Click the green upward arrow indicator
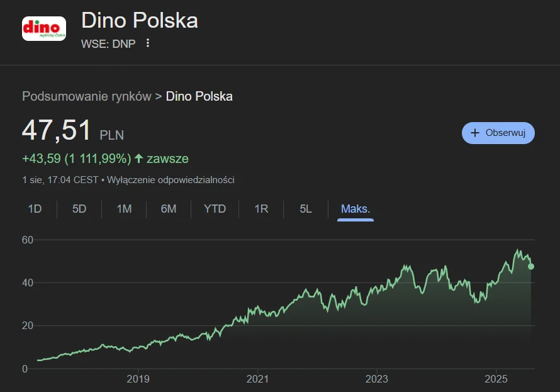The image size is (560, 392). 139,159
